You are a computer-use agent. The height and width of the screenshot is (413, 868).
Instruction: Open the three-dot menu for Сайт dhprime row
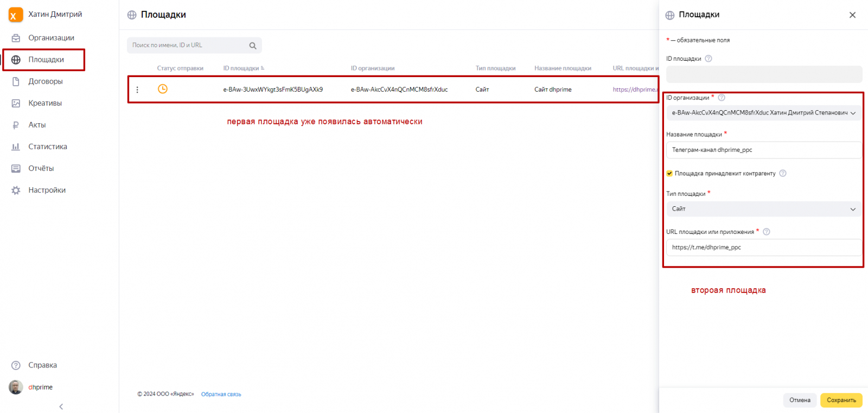tap(137, 90)
